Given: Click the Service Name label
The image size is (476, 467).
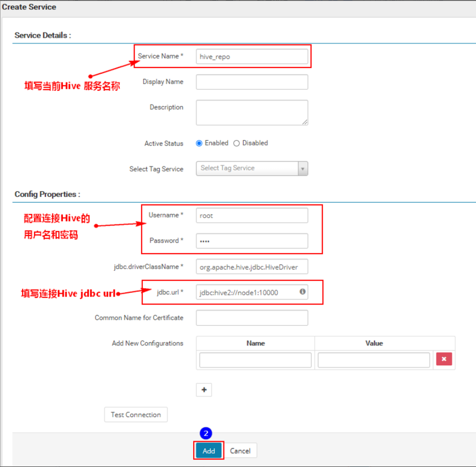Looking at the screenshot, I should pyautogui.click(x=161, y=56).
